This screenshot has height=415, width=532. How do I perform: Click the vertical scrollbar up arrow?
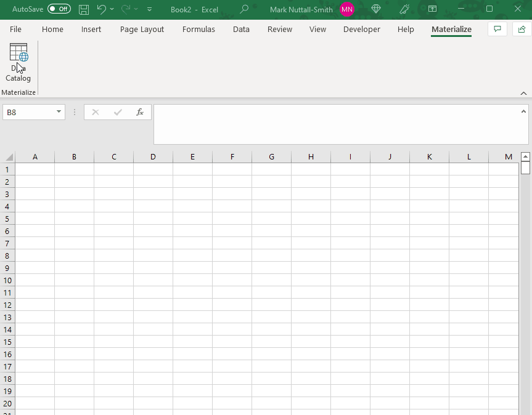(x=525, y=157)
